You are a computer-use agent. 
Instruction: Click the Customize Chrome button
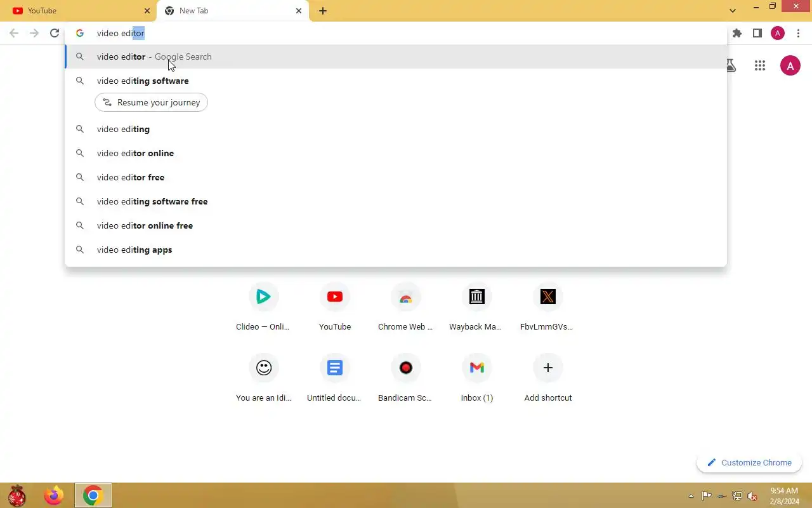pos(749,462)
